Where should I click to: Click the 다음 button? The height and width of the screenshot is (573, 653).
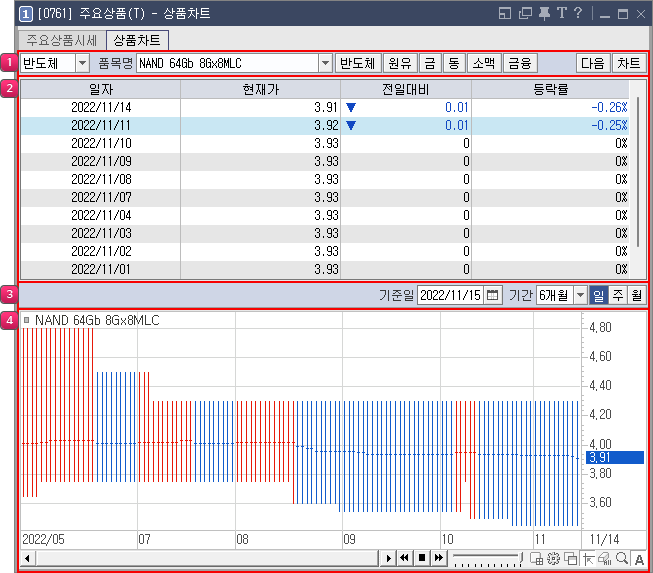[x=593, y=63]
